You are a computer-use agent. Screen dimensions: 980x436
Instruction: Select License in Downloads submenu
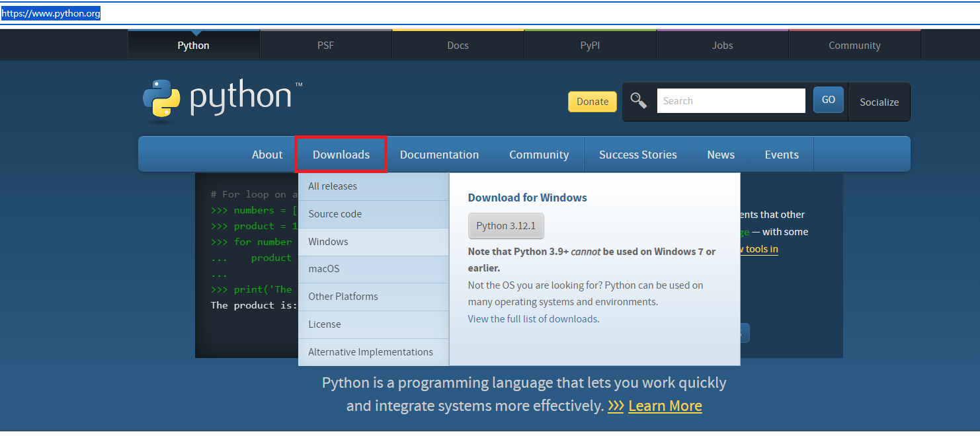click(x=374, y=324)
